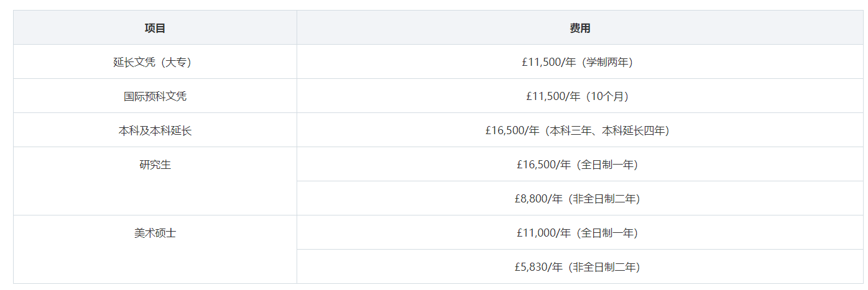Click the £11,000 amount text
The image size is (868, 290).
(x=535, y=233)
